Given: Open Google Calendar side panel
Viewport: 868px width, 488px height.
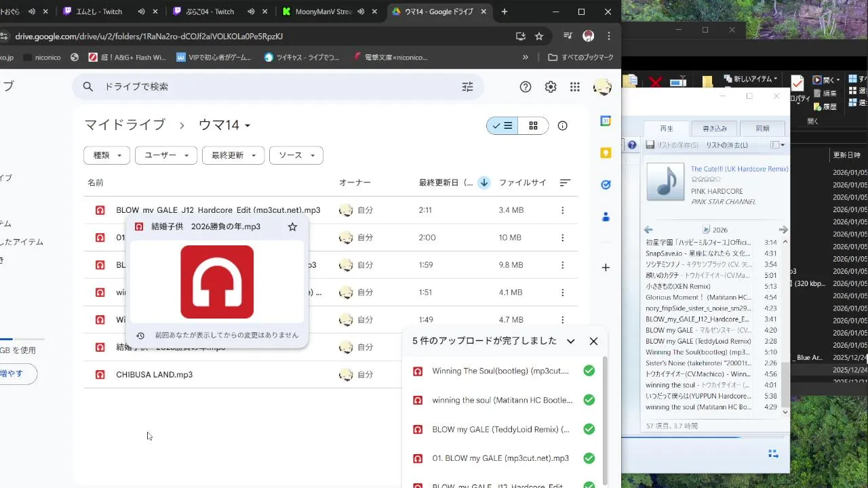Looking at the screenshot, I should pyautogui.click(x=606, y=121).
